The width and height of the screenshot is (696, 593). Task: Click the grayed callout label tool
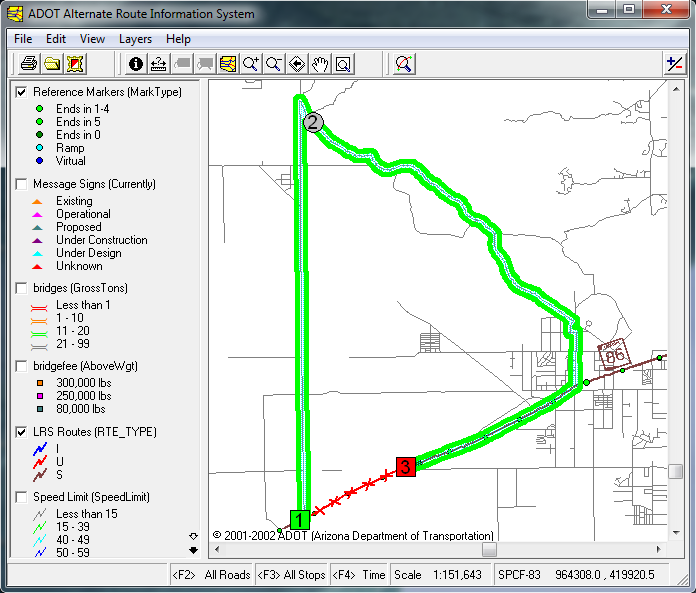coord(205,64)
